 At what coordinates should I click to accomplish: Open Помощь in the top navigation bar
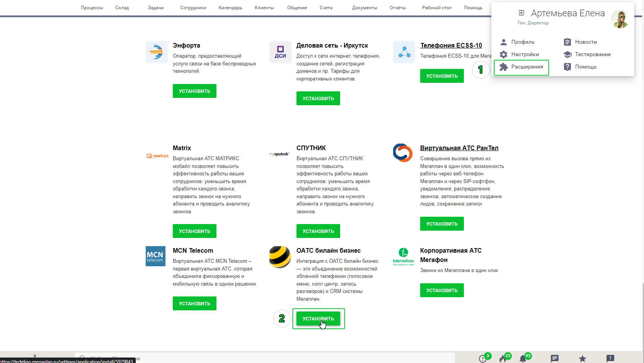(473, 8)
